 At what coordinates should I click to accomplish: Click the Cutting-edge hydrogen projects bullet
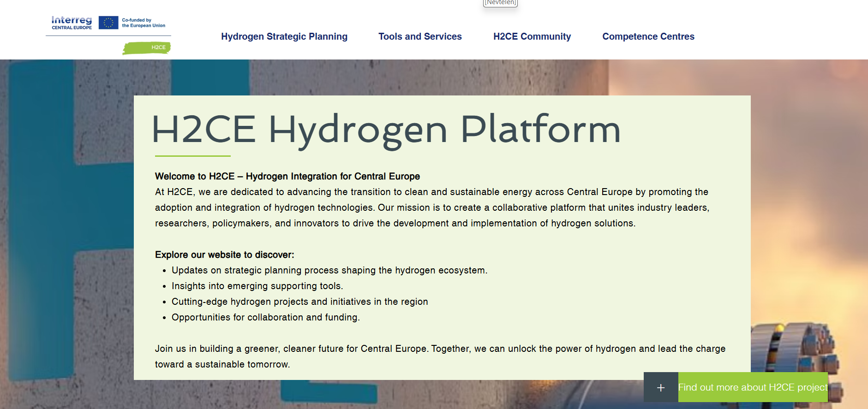coord(299,302)
